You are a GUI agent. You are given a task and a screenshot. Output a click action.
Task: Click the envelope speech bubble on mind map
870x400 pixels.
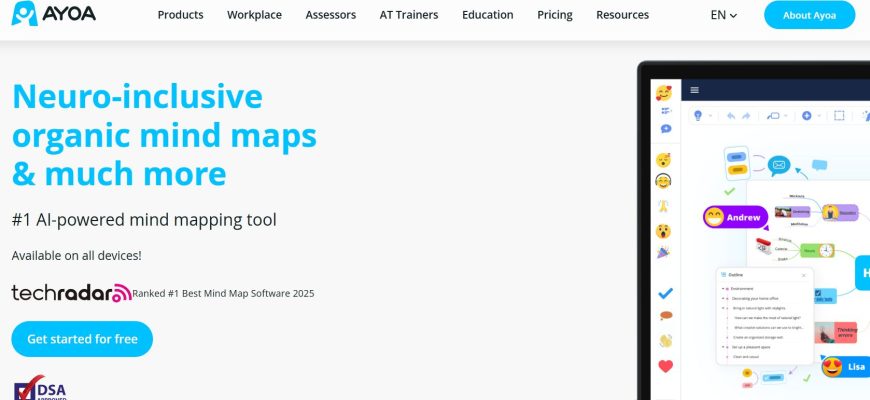click(779, 165)
